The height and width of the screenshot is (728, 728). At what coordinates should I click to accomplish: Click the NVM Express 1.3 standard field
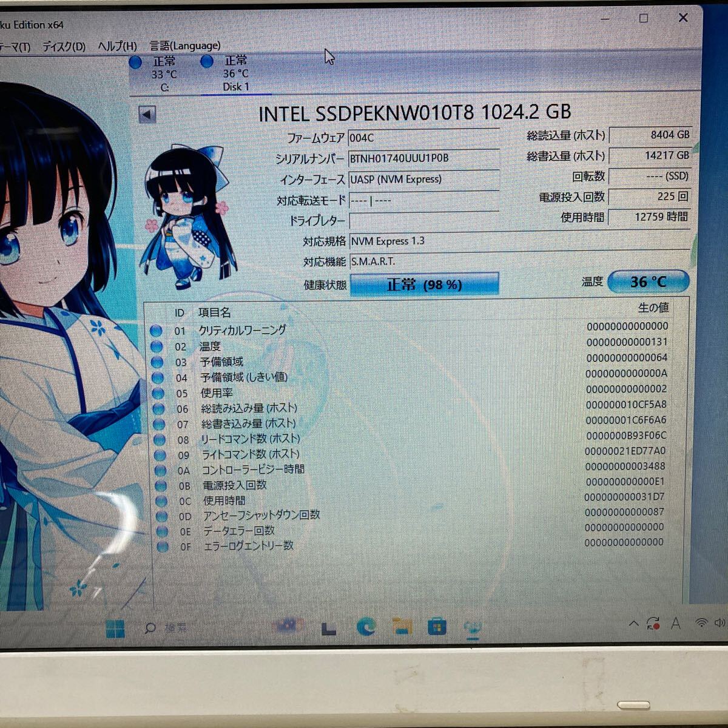(x=519, y=241)
